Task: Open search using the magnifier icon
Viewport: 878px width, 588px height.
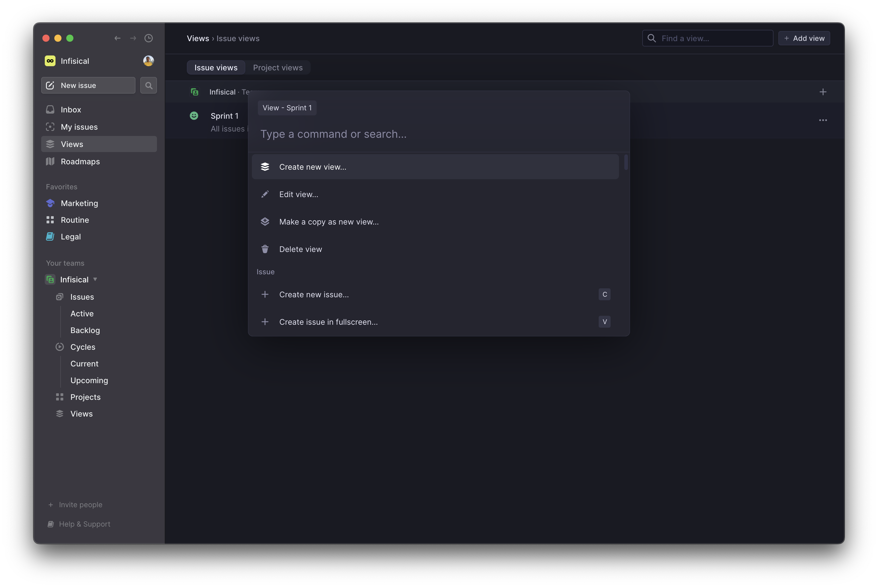Action: [x=149, y=85]
